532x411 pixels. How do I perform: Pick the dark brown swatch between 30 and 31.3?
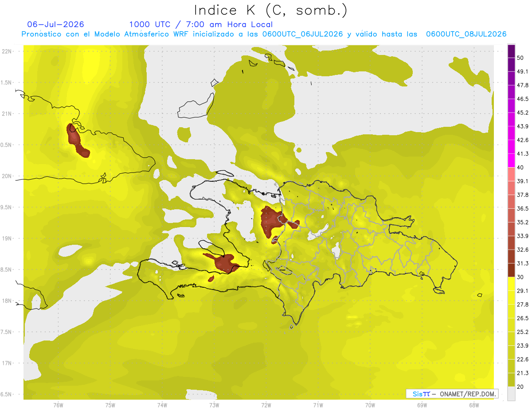point(511,270)
